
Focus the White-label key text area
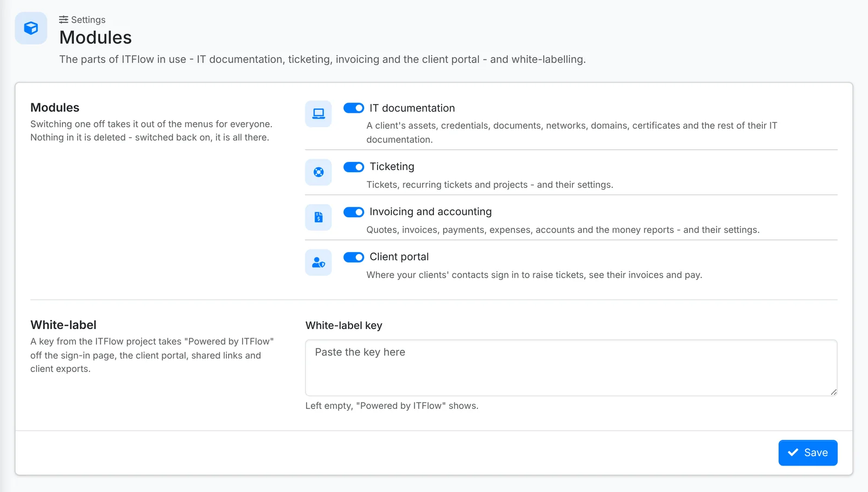[x=571, y=368]
